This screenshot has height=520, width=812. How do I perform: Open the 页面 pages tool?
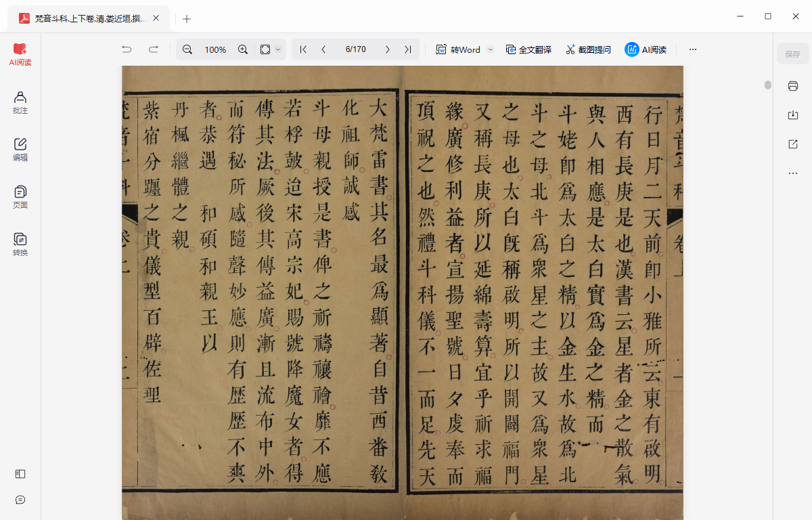20,197
